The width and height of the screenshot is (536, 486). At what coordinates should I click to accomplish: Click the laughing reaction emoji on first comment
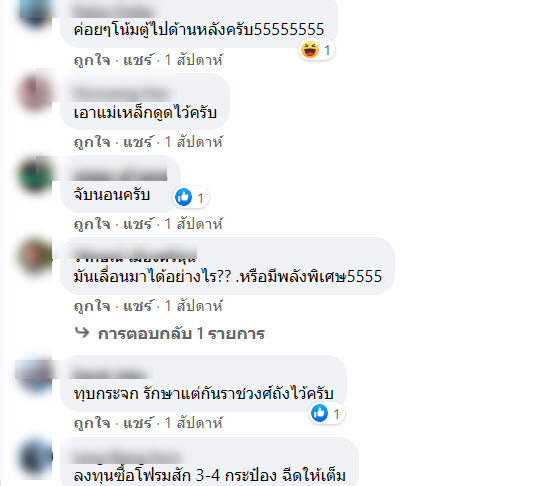click(x=310, y=50)
